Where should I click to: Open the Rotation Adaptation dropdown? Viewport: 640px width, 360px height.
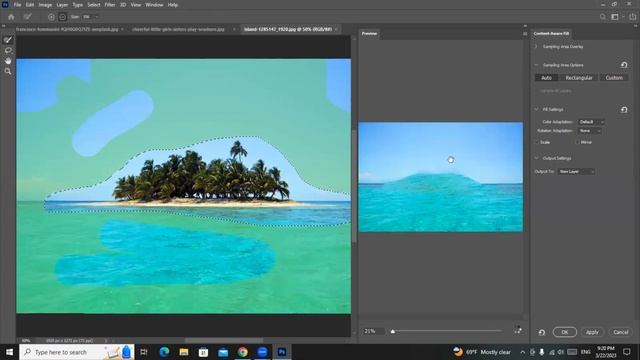point(590,131)
